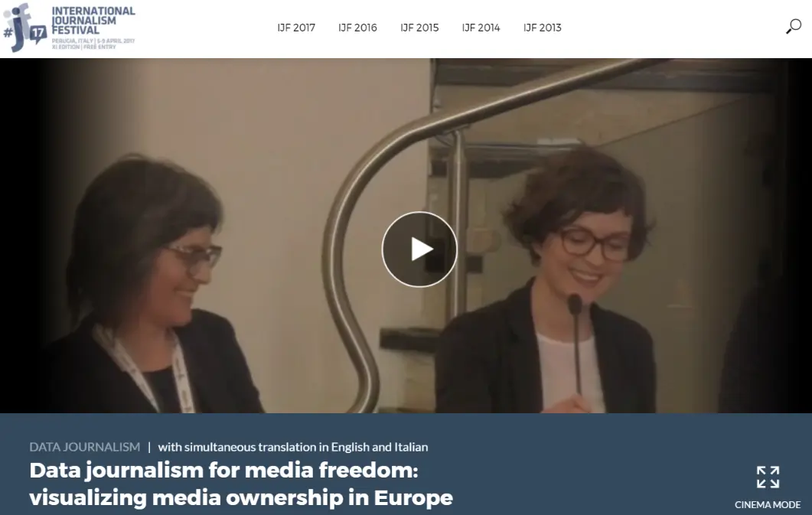This screenshot has height=515, width=812.
Task: Click the cinema mode expand arrows icon
Action: point(768,478)
